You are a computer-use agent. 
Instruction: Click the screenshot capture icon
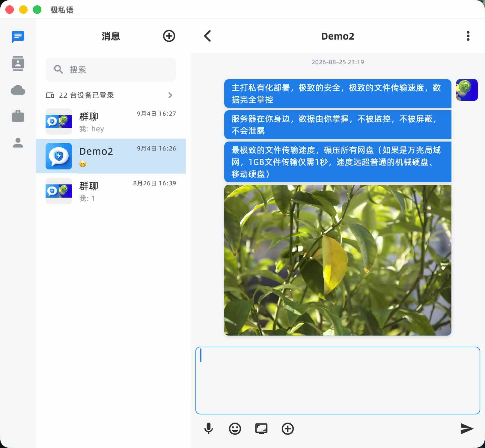click(261, 429)
